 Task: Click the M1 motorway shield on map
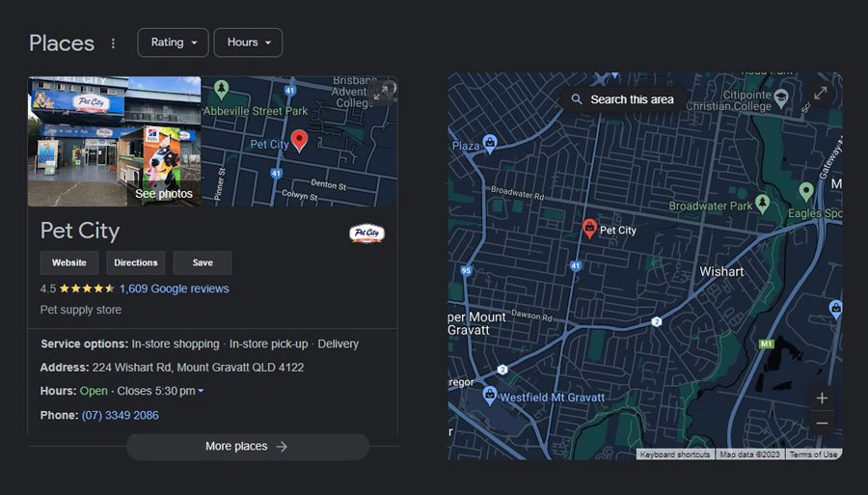[766, 344]
